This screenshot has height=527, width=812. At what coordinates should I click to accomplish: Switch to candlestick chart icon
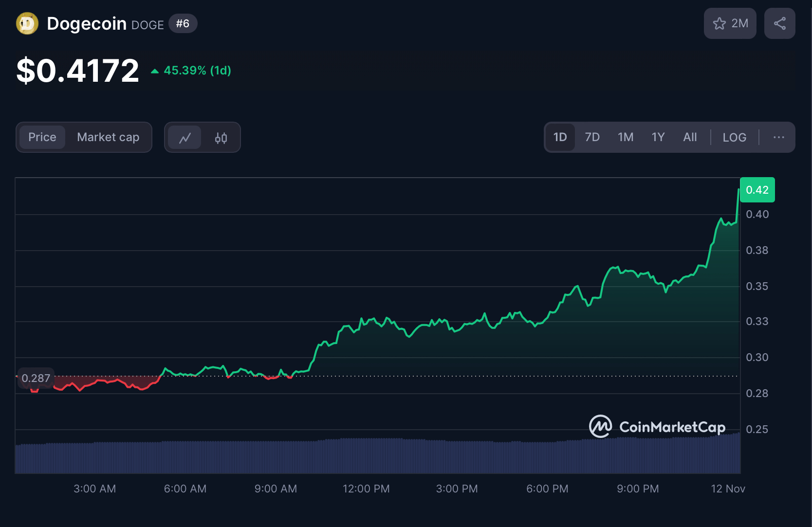pyautogui.click(x=221, y=138)
